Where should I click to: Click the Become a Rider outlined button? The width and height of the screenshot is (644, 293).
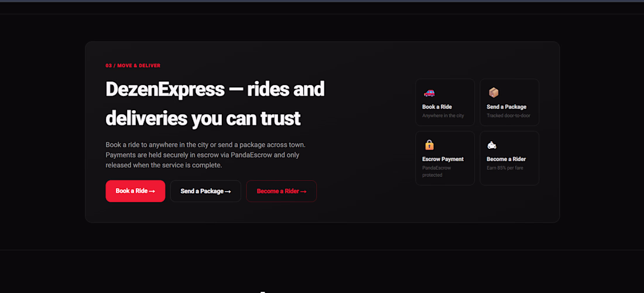(282, 191)
